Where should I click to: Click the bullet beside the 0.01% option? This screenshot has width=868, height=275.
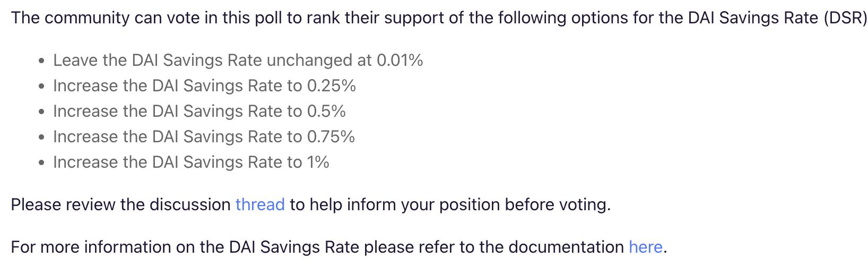click(x=42, y=61)
